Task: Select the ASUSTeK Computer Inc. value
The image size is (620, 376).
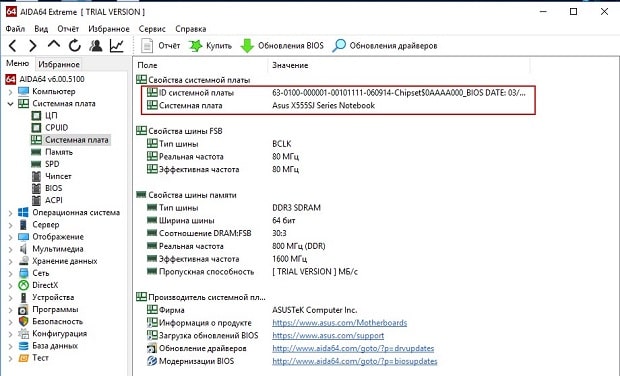Action: [315, 310]
